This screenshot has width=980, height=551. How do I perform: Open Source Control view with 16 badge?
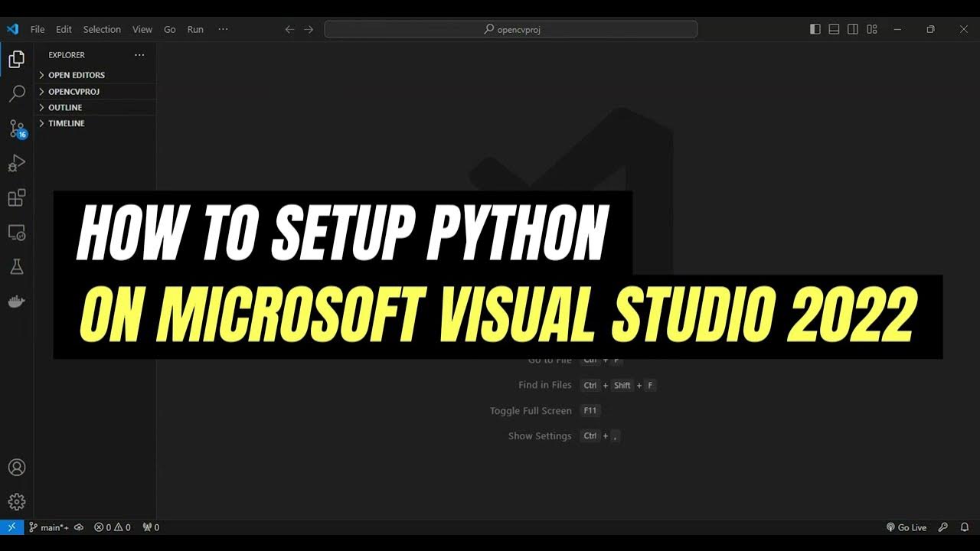click(17, 129)
